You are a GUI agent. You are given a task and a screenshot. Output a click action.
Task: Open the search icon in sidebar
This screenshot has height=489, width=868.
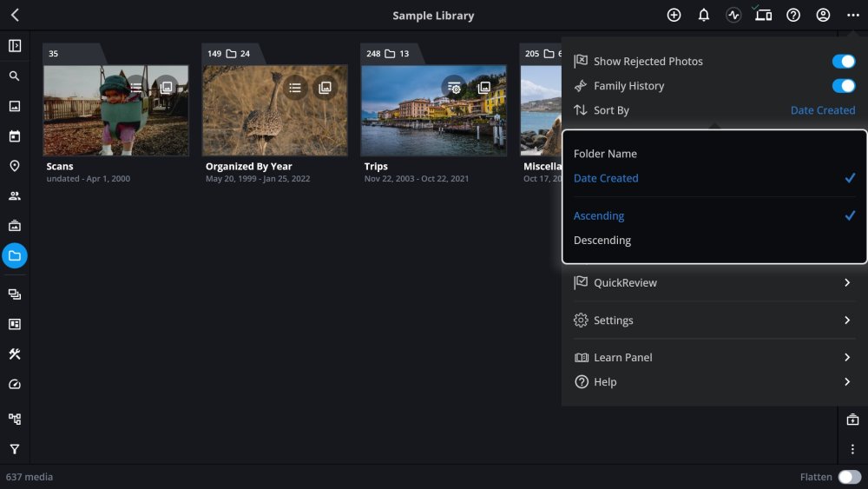15,76
